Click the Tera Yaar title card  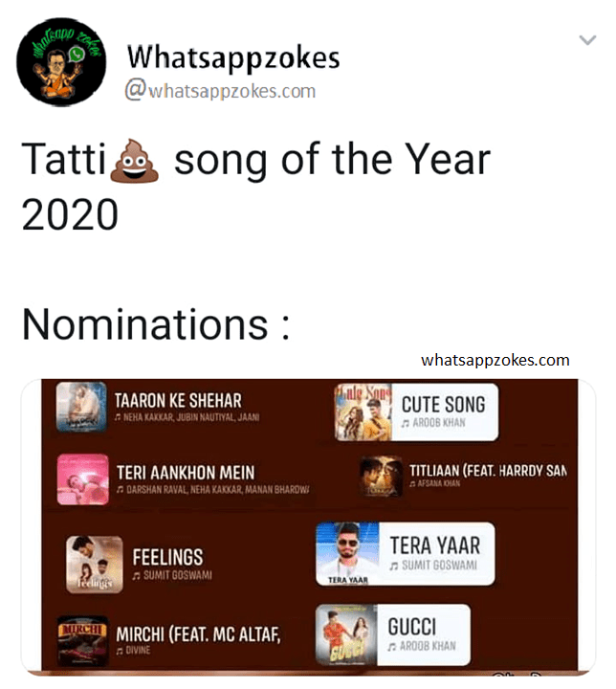pyautogui.click(x=435, y=553)
